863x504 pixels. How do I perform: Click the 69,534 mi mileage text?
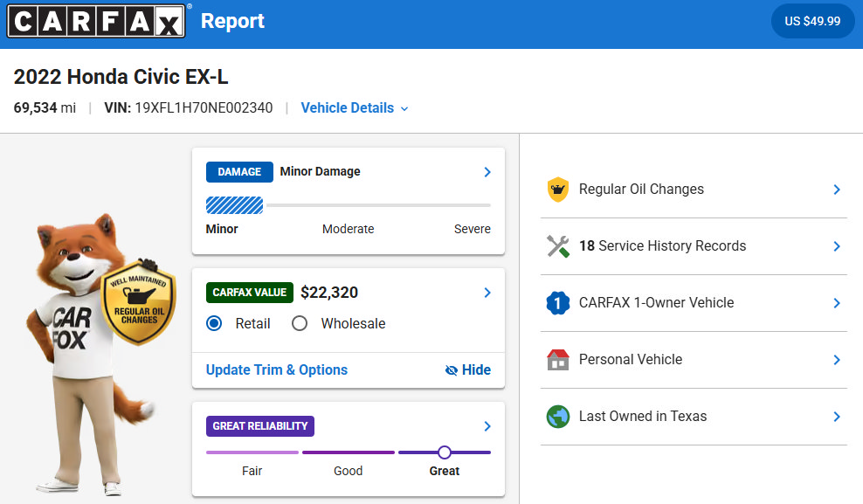point(45,107)
